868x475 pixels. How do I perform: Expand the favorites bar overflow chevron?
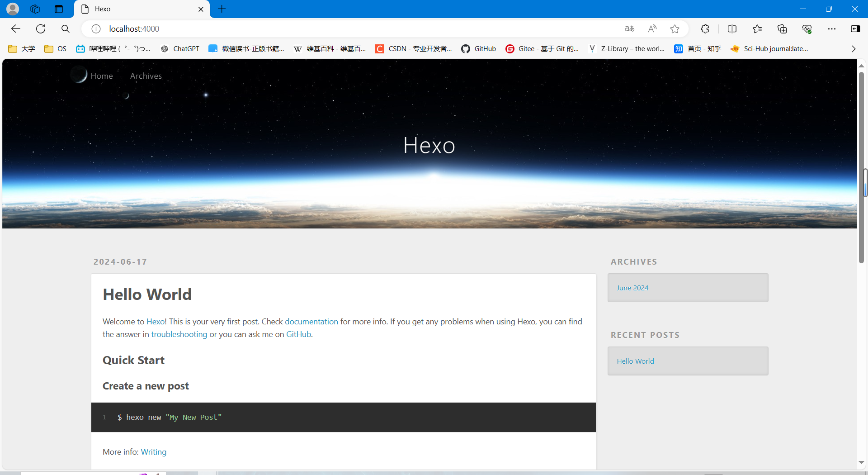(854, 49)
